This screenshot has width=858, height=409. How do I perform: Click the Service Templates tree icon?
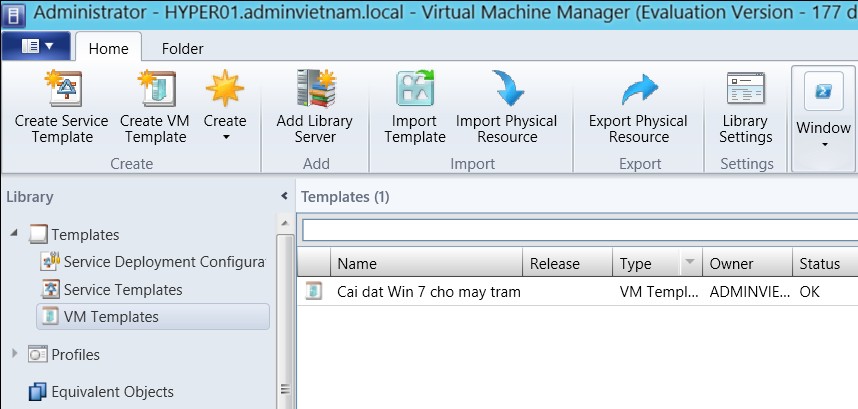(50, 289)
